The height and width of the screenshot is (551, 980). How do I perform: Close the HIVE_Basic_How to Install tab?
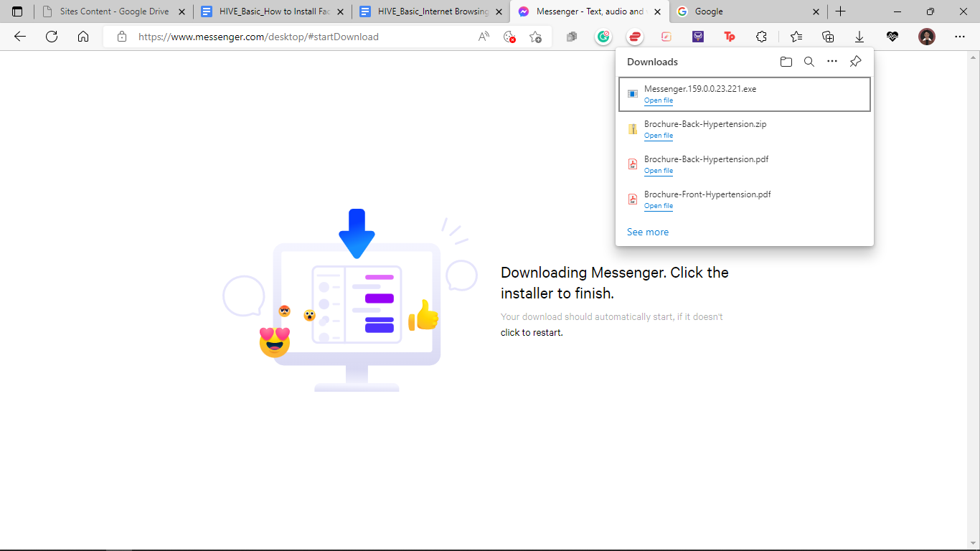[x=340, y=11]
